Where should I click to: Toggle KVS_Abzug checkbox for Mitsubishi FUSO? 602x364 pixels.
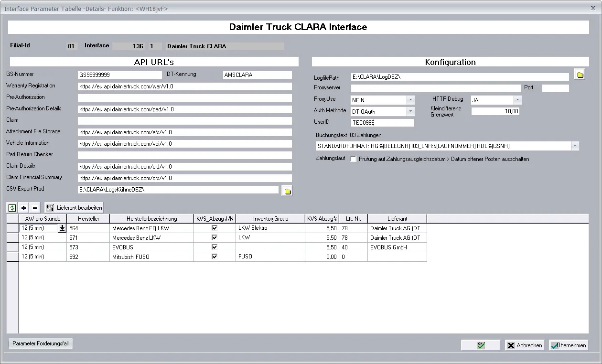tap(215, 257)
